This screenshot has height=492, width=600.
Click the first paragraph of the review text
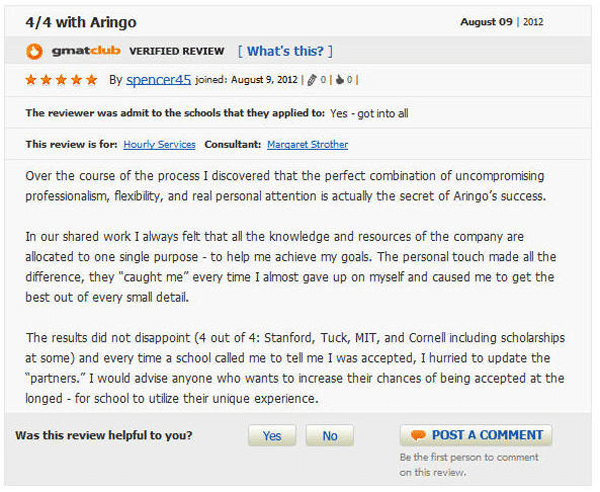tap(285, 186)
